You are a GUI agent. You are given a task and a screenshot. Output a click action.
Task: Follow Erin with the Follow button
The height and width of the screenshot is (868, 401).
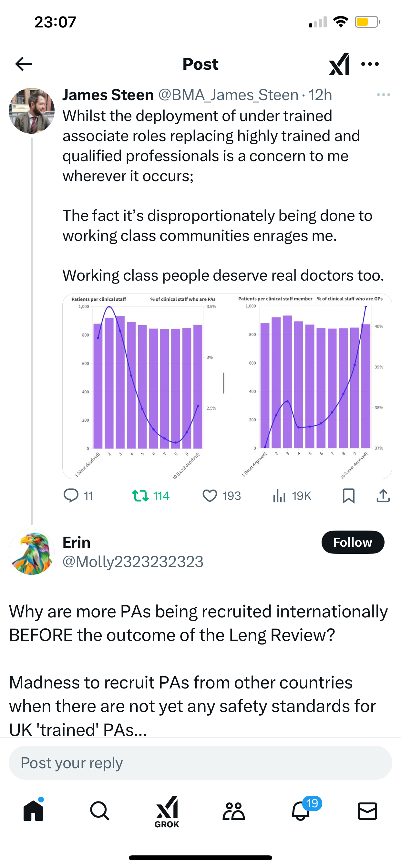point(353,542)
